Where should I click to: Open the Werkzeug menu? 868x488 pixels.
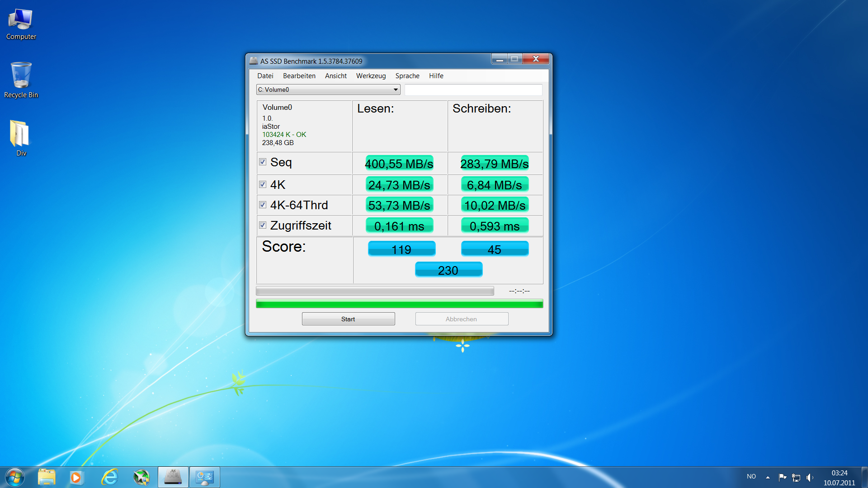371,76
